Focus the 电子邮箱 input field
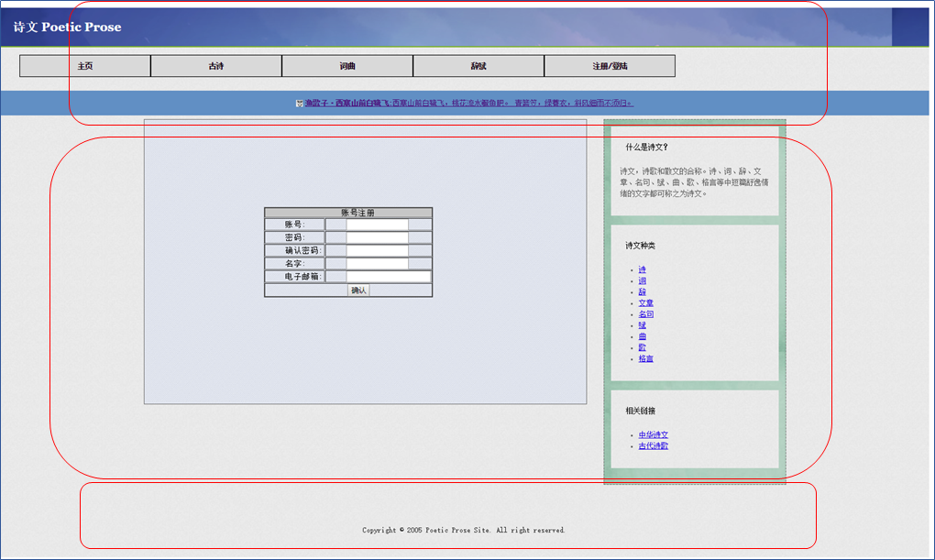Screen dimensions: 935x560 click(x=388, y=277)
